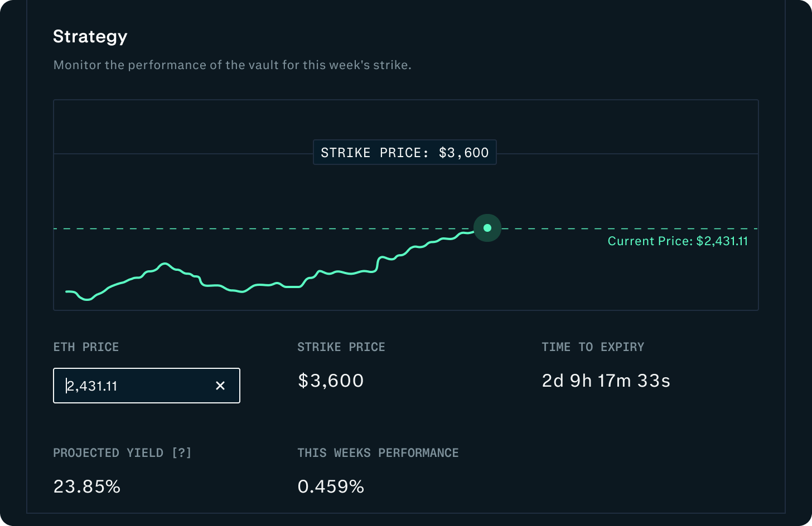Click the STRIKE PRICE stat label
Screen dimensions: 812x526
(x=341, y=347)
